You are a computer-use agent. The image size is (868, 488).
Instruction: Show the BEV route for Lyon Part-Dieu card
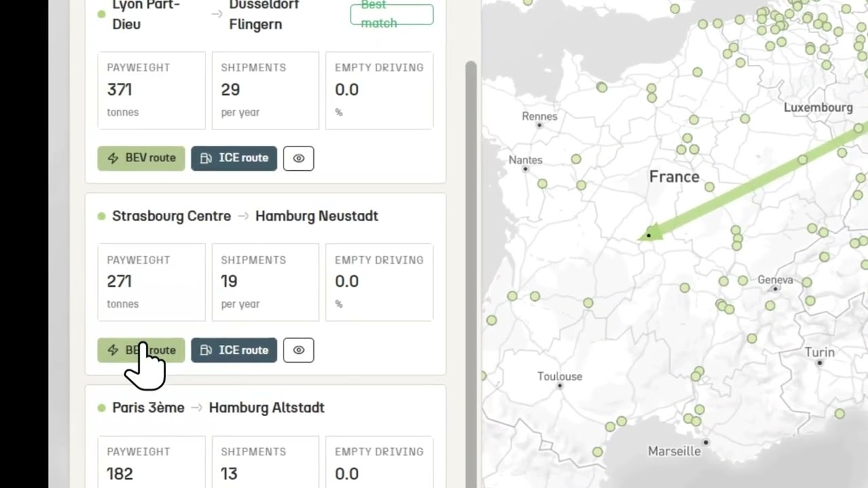pos(141,158)
